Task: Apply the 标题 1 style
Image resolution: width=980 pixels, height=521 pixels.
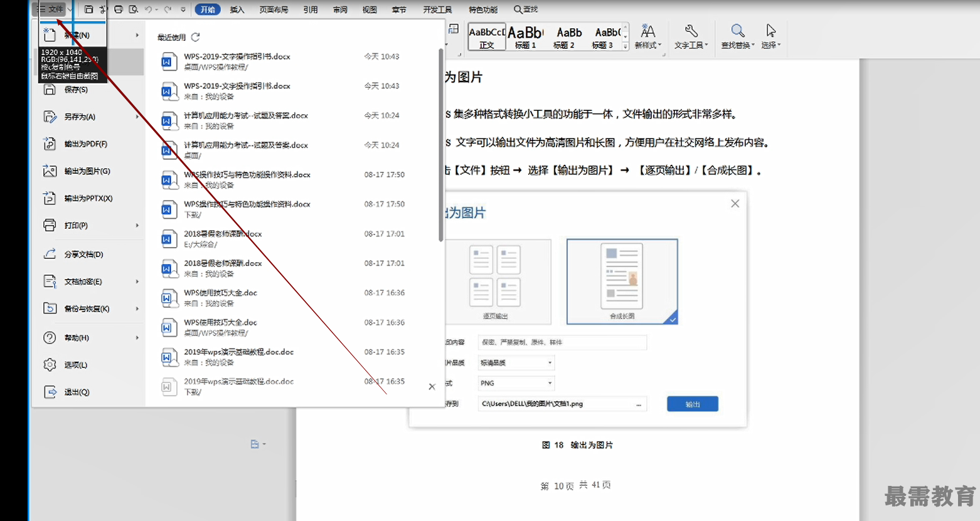Action: pos(525,36)
